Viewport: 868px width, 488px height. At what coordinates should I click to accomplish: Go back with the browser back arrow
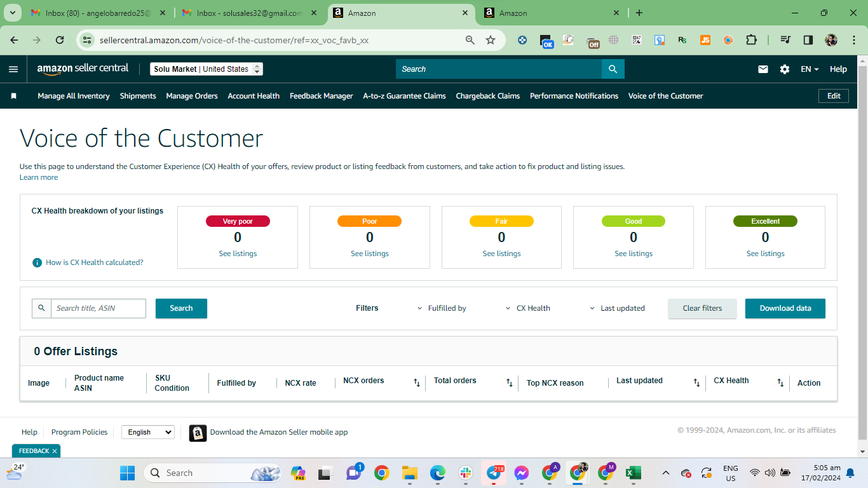coord(14,40)
